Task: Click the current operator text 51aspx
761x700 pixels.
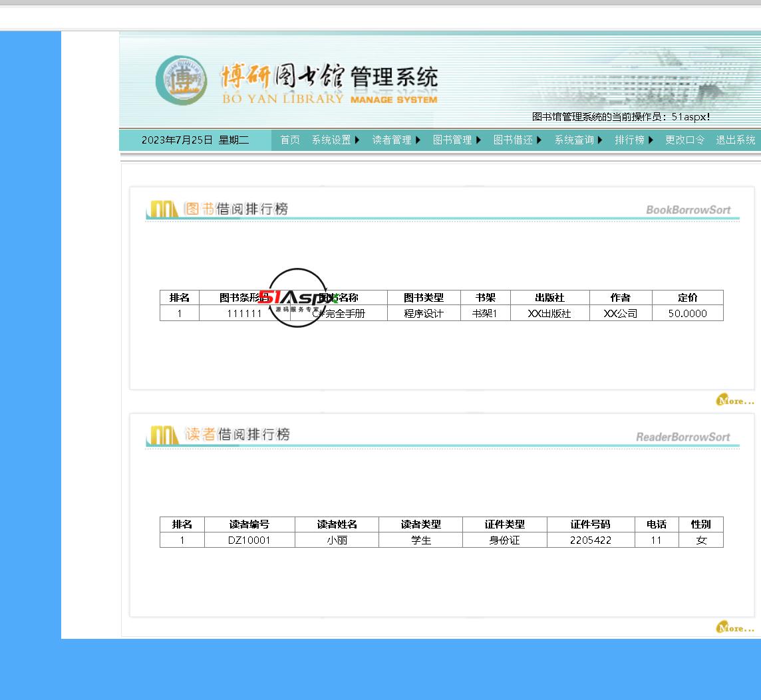Action: coord(690,117)
